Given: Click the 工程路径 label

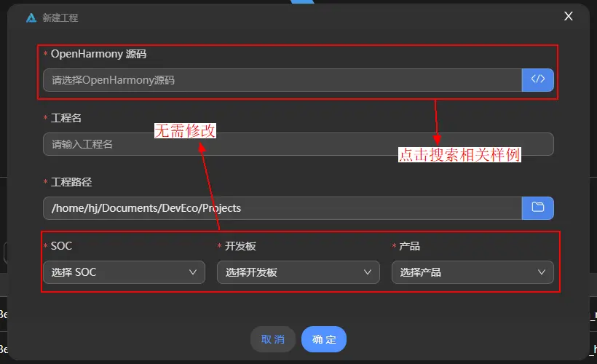Looking at the screenshot, I should [x=71, y=182].
